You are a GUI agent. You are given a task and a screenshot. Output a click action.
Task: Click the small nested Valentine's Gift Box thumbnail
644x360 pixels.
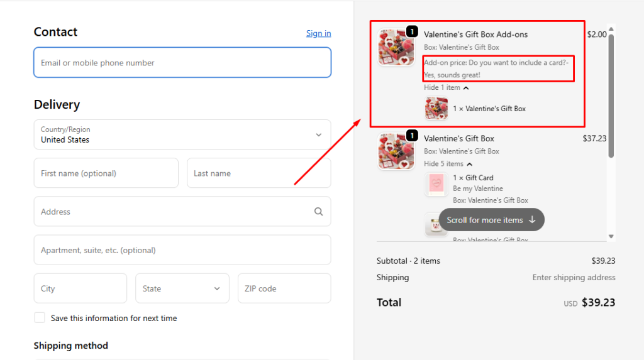tap(436, 109)
